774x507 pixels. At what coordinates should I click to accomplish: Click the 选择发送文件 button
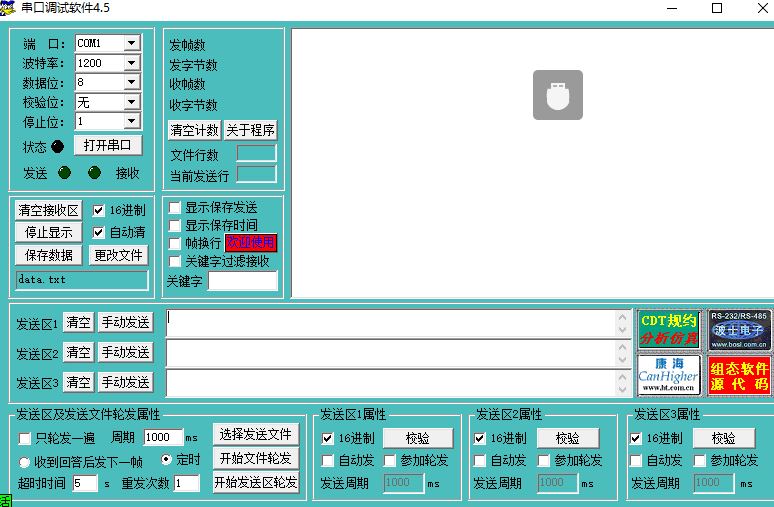tap(255, 434)
